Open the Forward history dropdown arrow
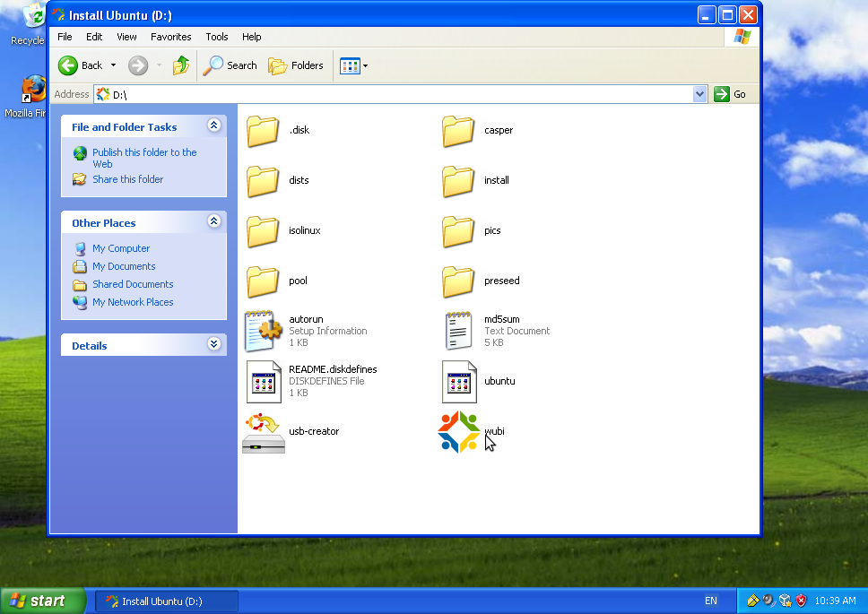 [x=159, y=65]
